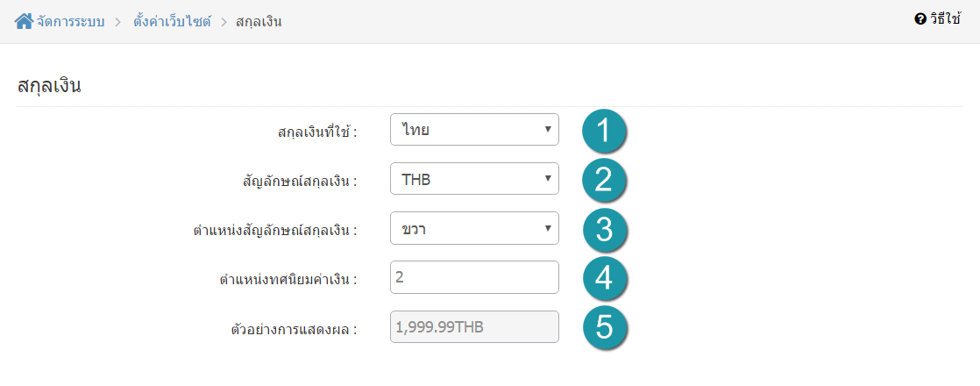Click the arrow of the THB dropdown
Image resolution: width=980 pixels, height=386 pixels.
tap(548, 179)
